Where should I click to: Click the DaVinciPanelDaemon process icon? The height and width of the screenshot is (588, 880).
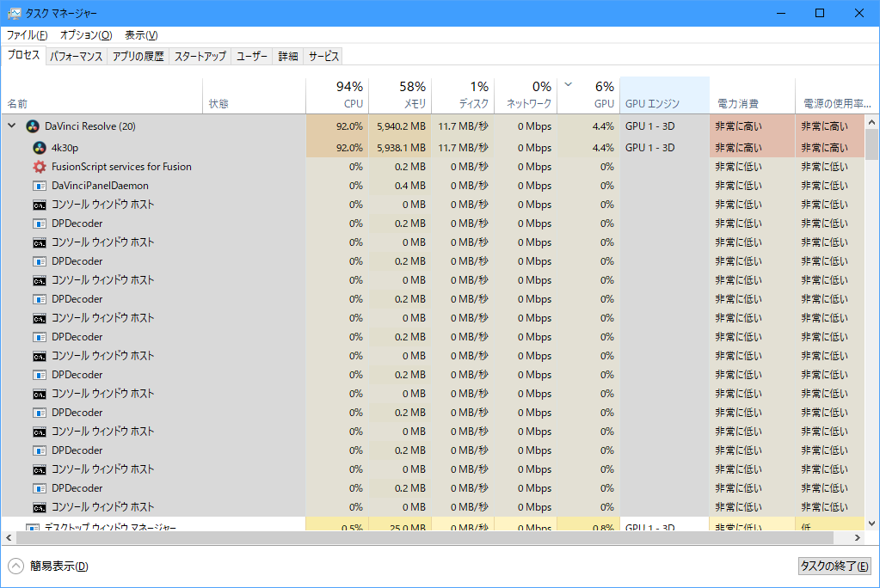click(x=40, y=186)
